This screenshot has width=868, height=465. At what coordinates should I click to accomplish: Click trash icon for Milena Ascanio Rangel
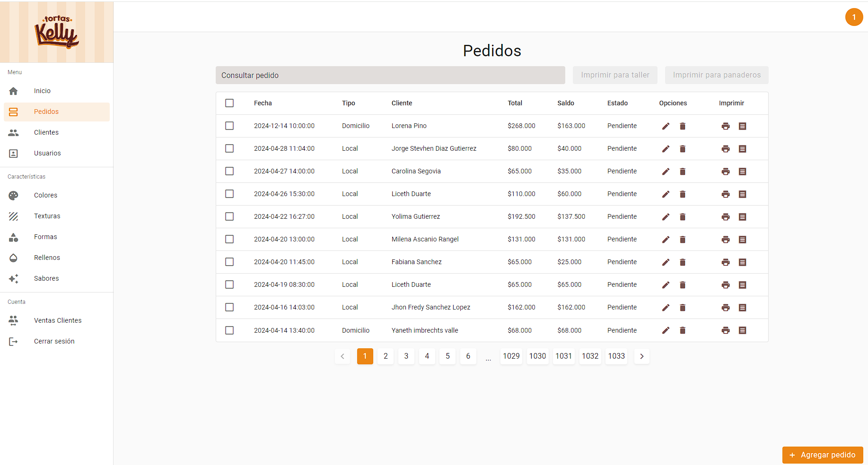(683, 240)
